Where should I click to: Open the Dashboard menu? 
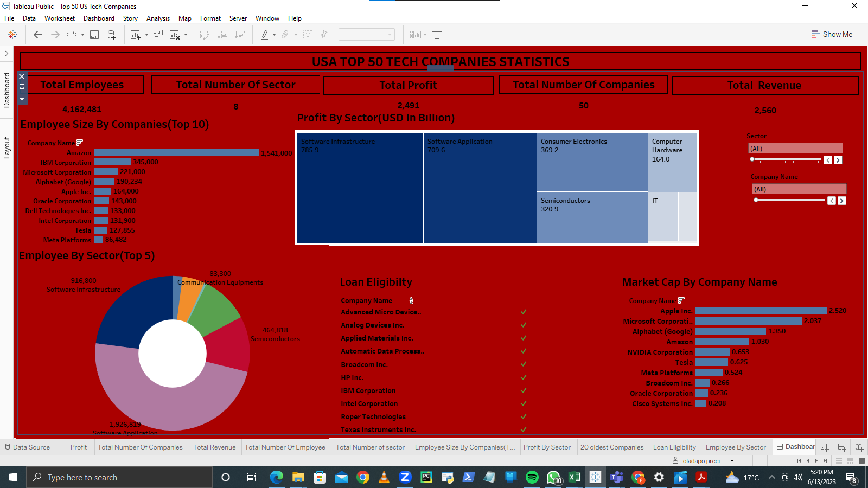[x=99, y=18]
